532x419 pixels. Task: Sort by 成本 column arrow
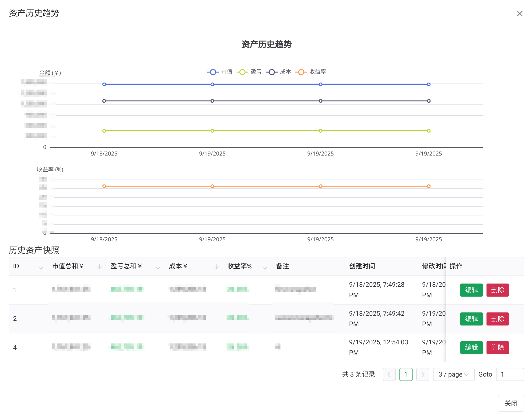pyautogui.click(x=216, y=267)
